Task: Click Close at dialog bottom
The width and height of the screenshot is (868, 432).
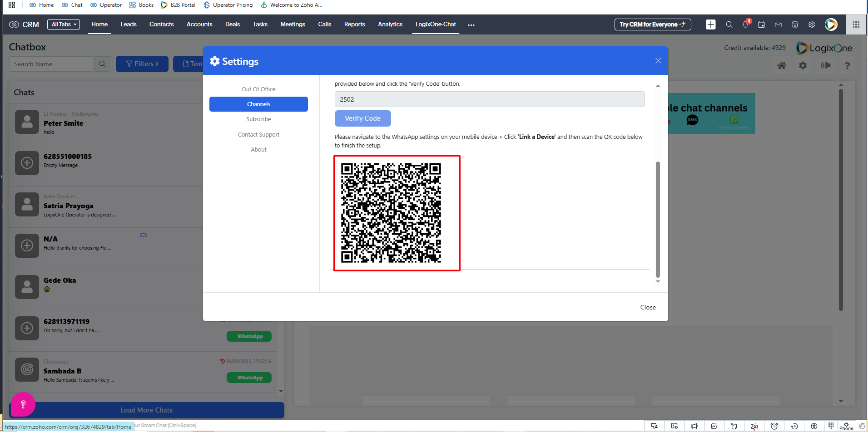Action: pyautogui.click(x=648, y=307)
